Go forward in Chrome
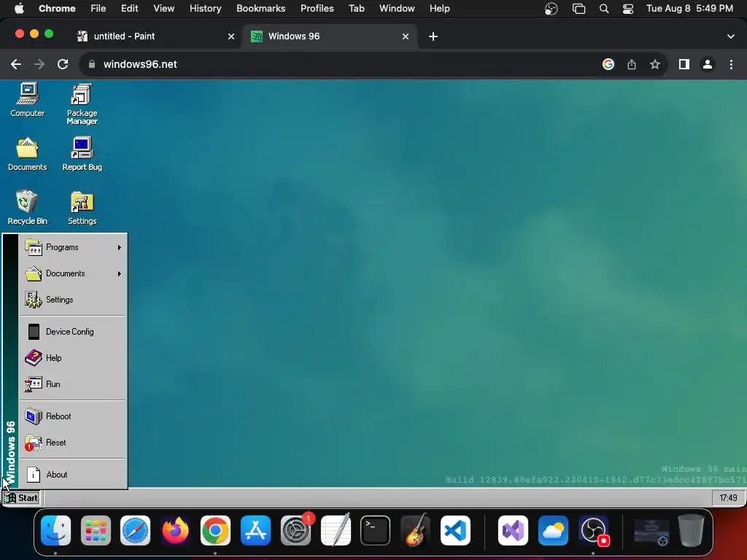The width and height of the screenshot is (747, 560). 39,64
